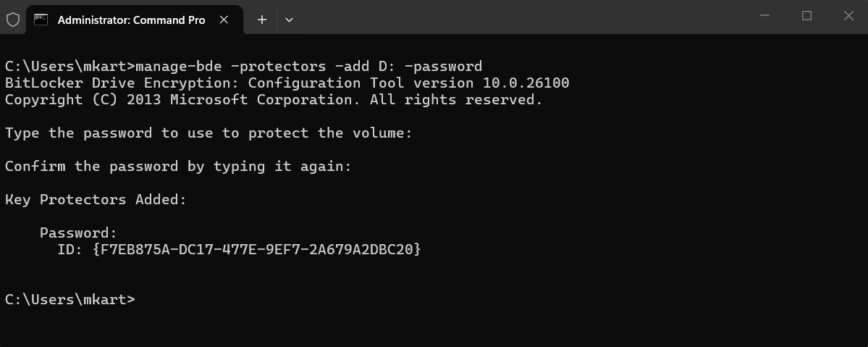Click the Microsoft copyright line
Viewport: 868px width, 347px height.
(x=274, y=100)
